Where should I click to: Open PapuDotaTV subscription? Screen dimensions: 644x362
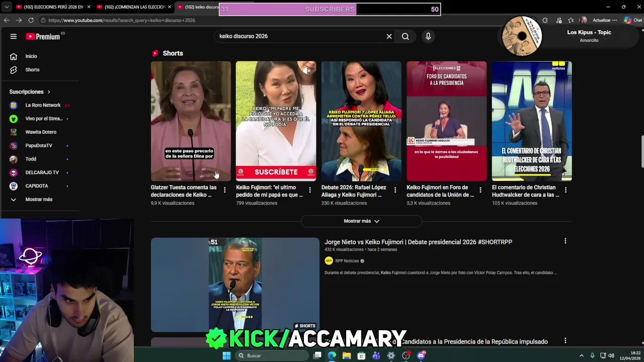[x=39, y=146]
